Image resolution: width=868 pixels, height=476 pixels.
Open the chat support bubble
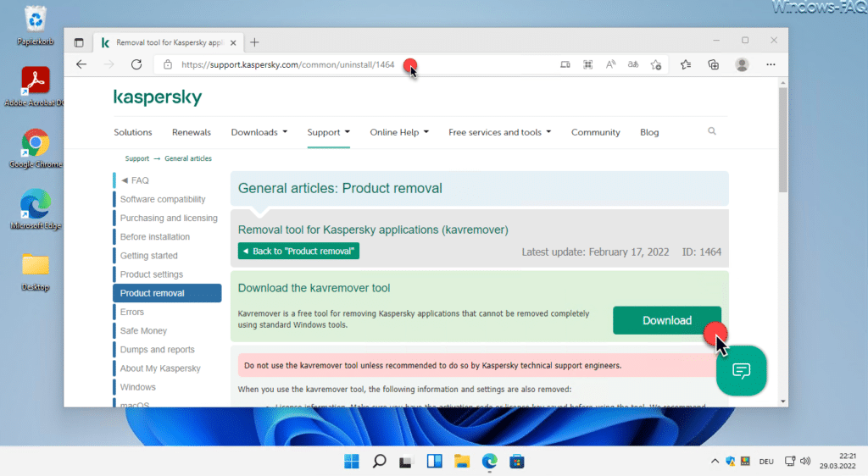tap(741, 370)
